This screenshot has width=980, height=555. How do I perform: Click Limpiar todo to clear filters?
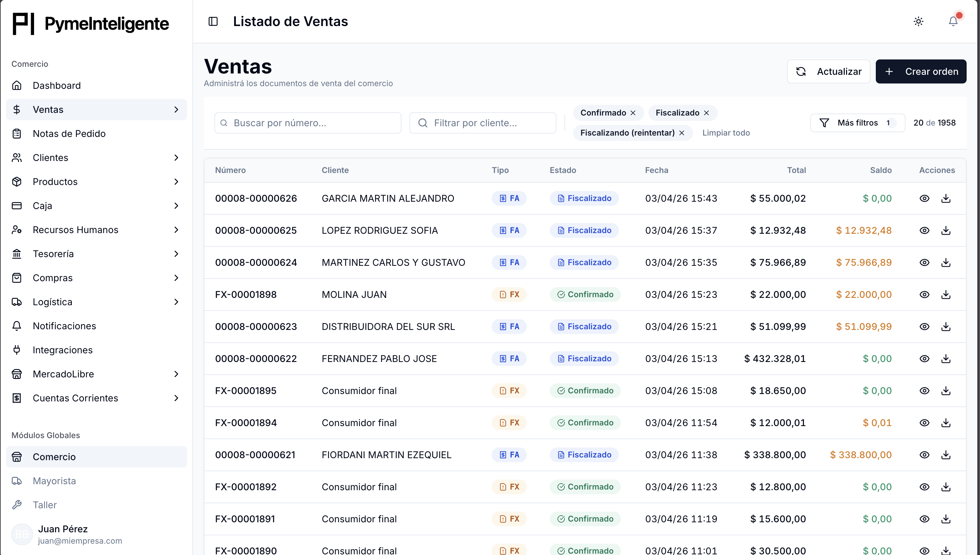coord(726,133)
